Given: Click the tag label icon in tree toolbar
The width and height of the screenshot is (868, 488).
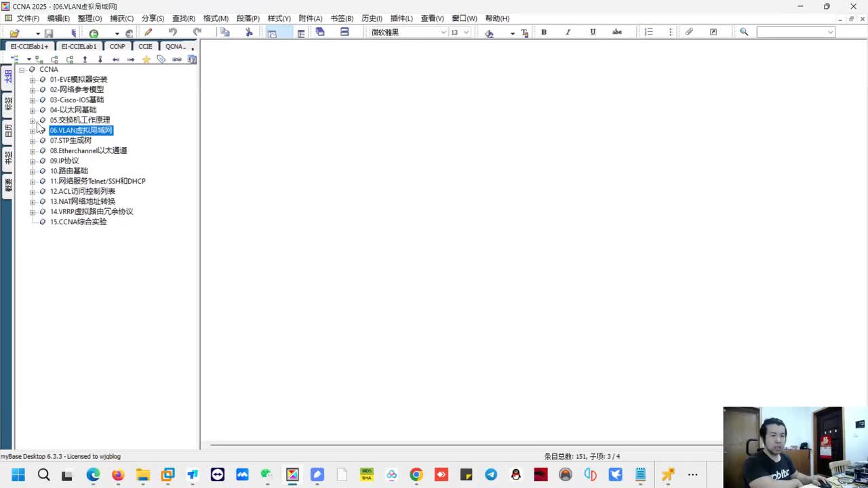Looking at the screenshot, I should coord(161,60).
